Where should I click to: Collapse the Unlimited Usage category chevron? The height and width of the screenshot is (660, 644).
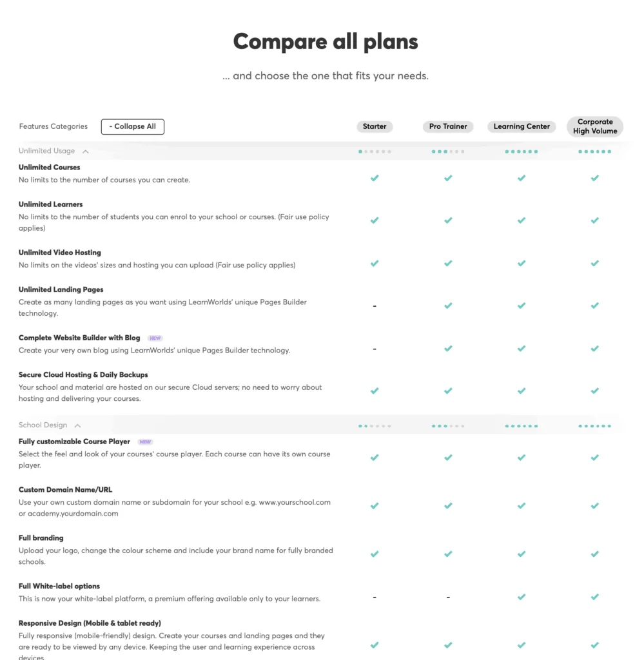[x=86, y=151]
